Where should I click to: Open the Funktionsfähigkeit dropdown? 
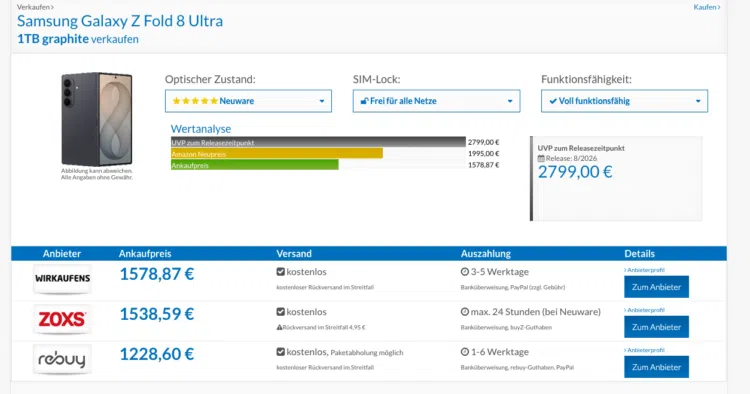624,101
